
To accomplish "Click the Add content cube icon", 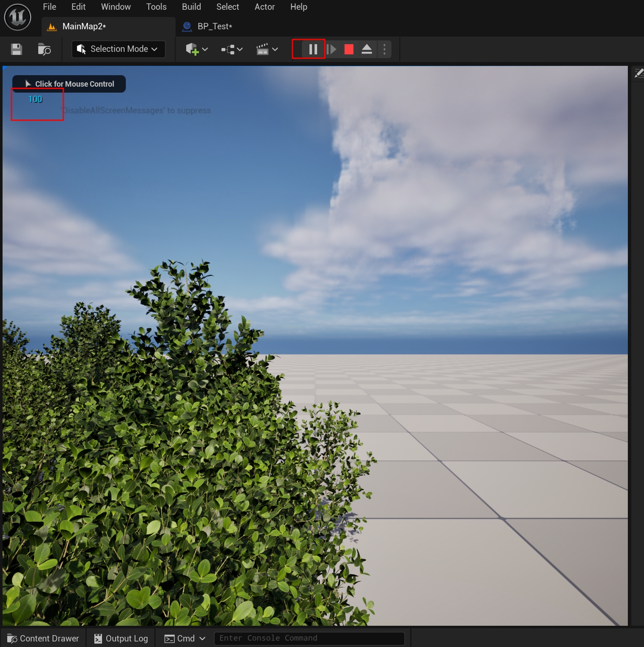I will (192, 49).
